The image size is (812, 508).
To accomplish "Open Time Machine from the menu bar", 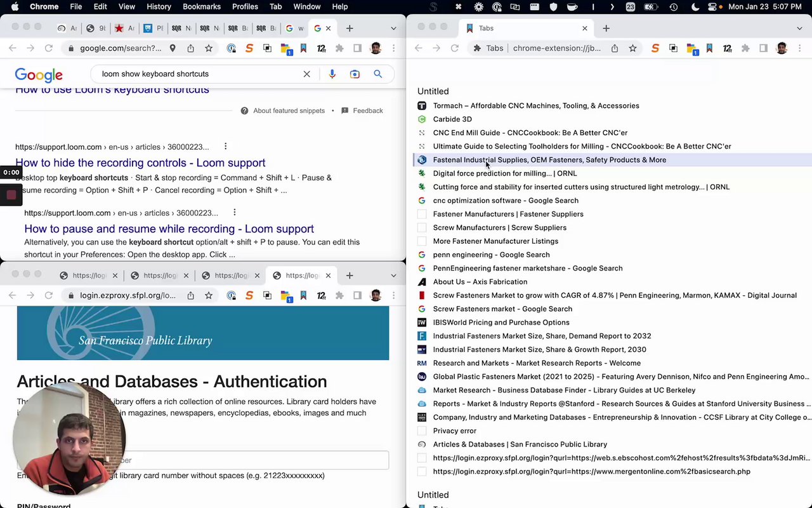I will (673, 7).
